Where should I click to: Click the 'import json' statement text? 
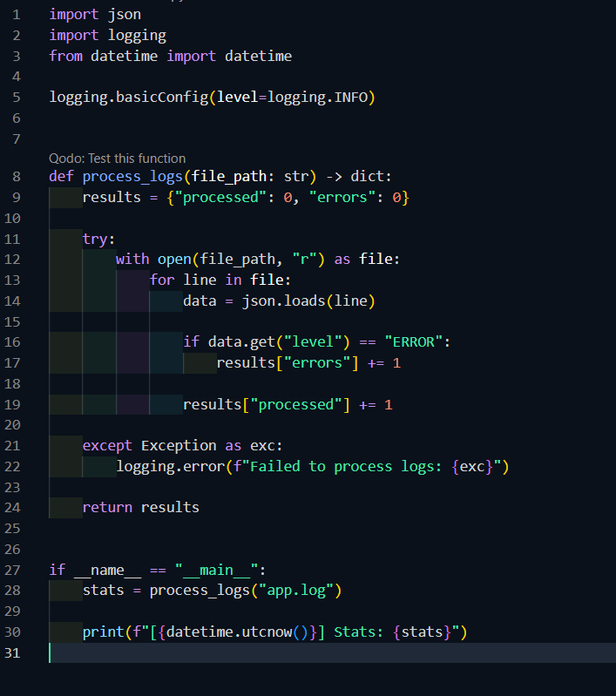point(95,15)
